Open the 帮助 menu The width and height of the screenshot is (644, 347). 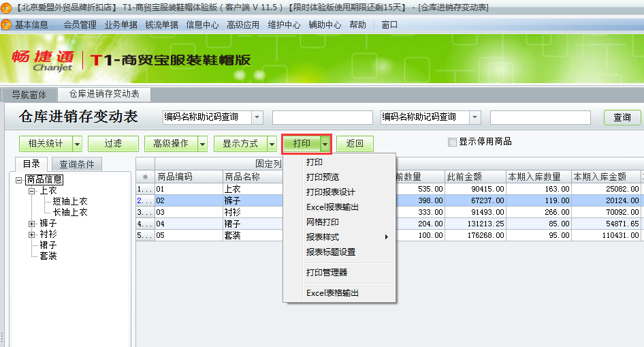tap(357, 25)
